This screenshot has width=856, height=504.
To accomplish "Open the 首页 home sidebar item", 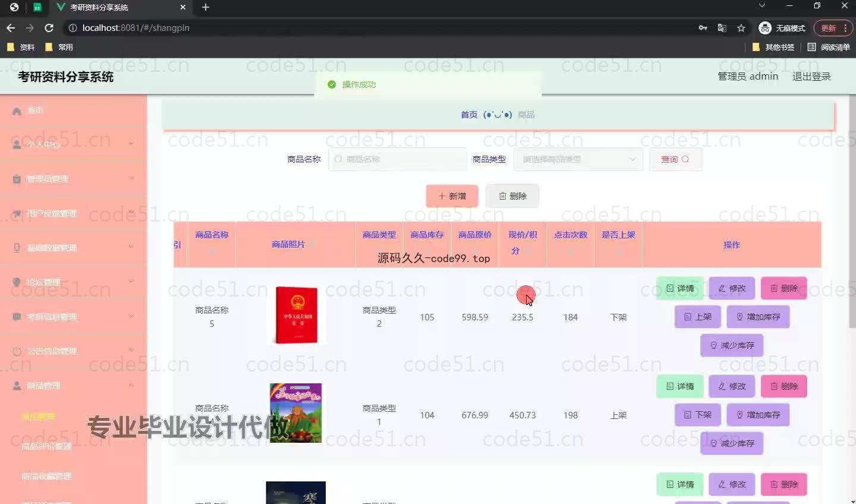I will click(73, 111).
